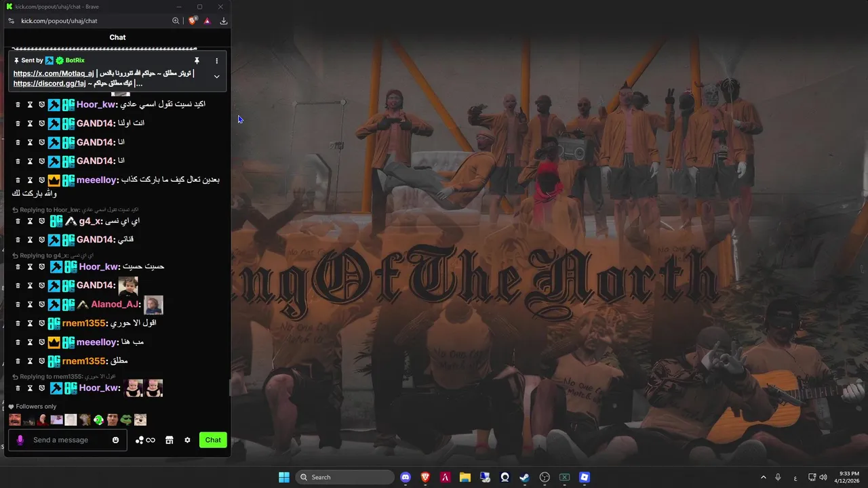Open the Windows Start menu
The image size is (868, 488).
click(x=284, y=477)
